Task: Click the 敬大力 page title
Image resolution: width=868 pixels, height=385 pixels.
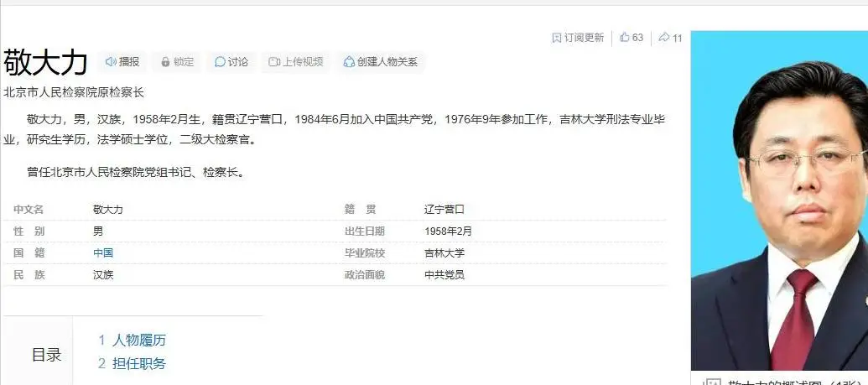Action: click(45, 62)
